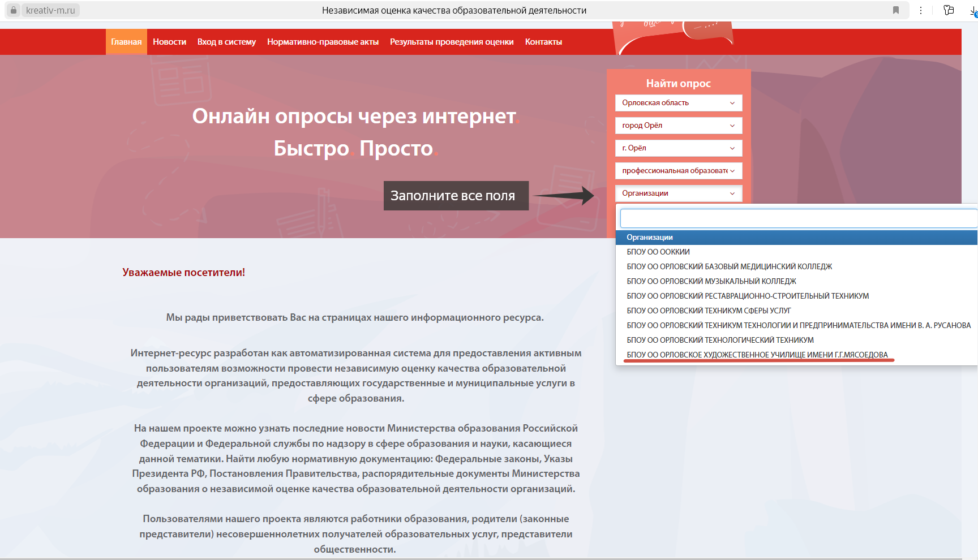
Task: Click the organization search input field
Action: coord(799,218)
